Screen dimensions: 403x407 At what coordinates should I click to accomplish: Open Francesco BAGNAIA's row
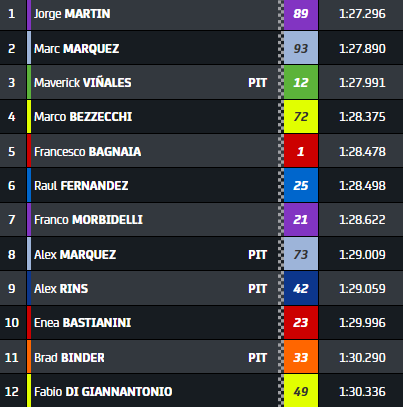(x=201, y=151)
